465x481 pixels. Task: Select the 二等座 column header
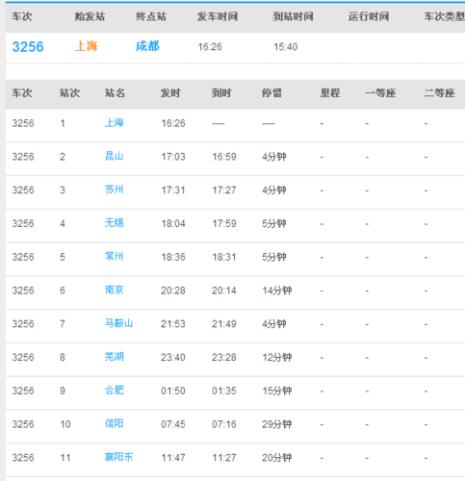pyautogui.click(x=439, y=93)
